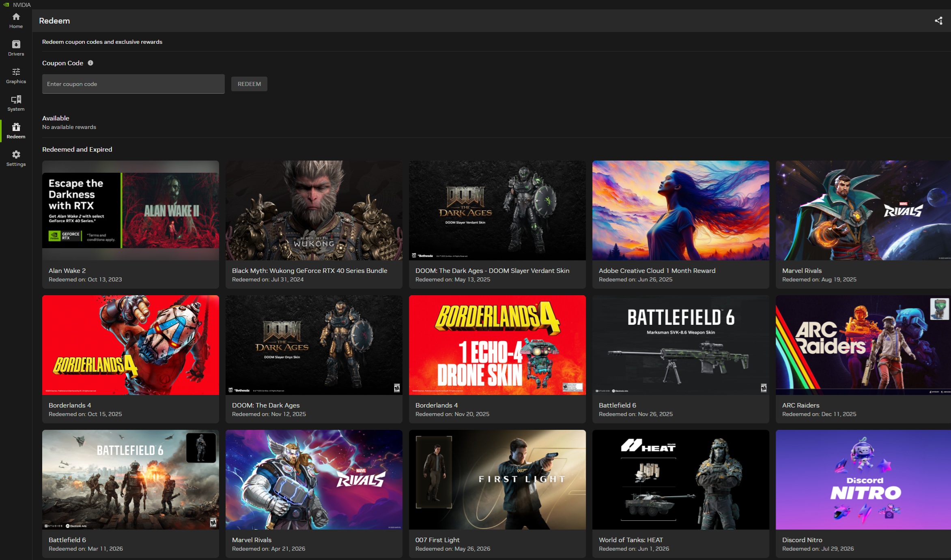This screenshot has height=560, width=951.
Task: Click 'Redeemed and Expired' heading
Action: pyautogui.click(x=77, y=149)
